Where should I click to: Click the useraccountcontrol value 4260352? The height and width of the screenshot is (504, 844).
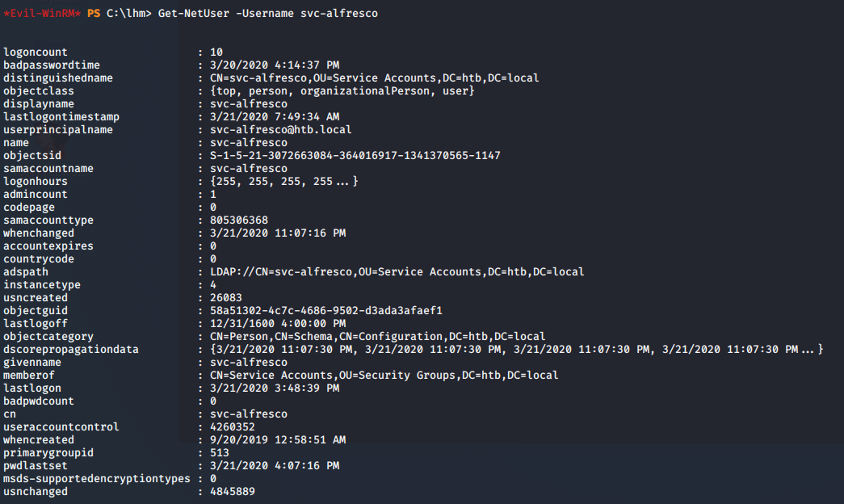[x=232, y=427]
